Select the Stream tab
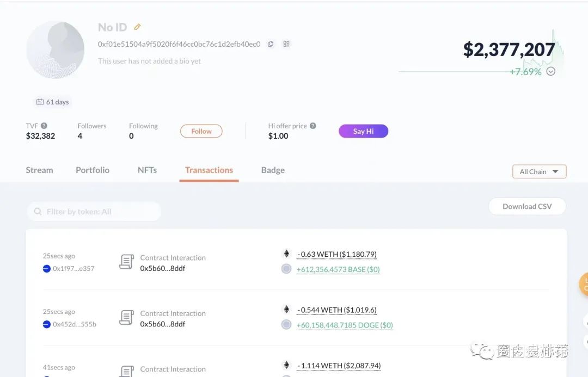 (39, 170)
